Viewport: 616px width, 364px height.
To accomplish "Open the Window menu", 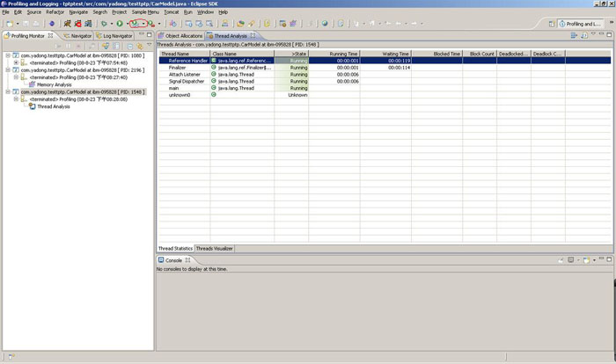I will click(x=205, y=12).
